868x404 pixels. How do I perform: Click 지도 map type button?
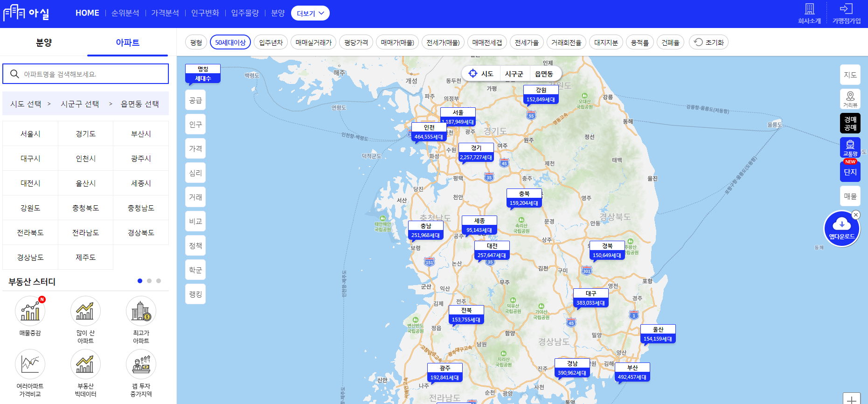[850, 75]
